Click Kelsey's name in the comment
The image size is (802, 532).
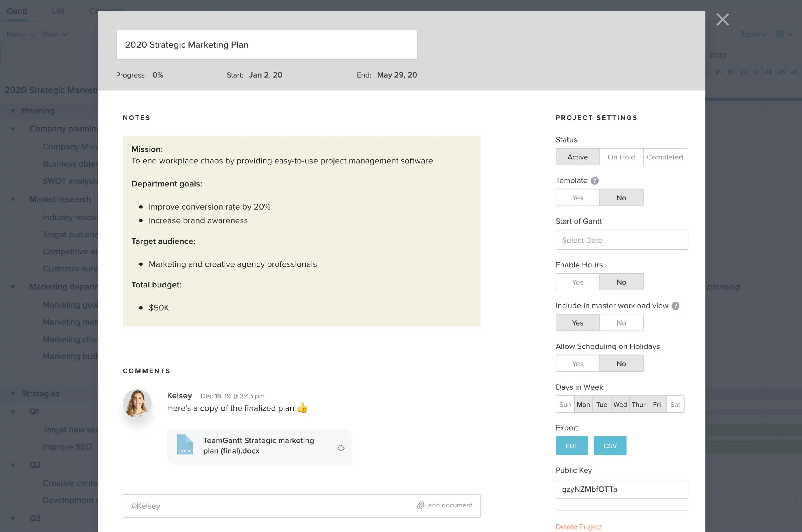tap(179, 396)
